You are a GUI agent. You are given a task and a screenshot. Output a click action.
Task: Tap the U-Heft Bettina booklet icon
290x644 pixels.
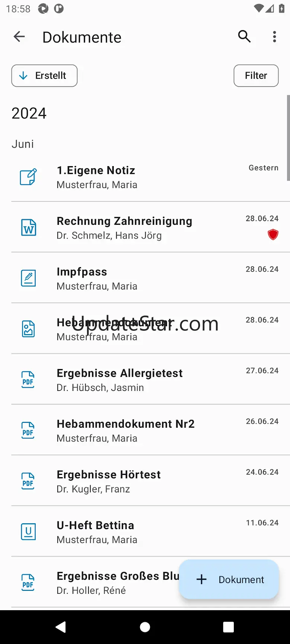pyautogui.click(x=28, y=532)
